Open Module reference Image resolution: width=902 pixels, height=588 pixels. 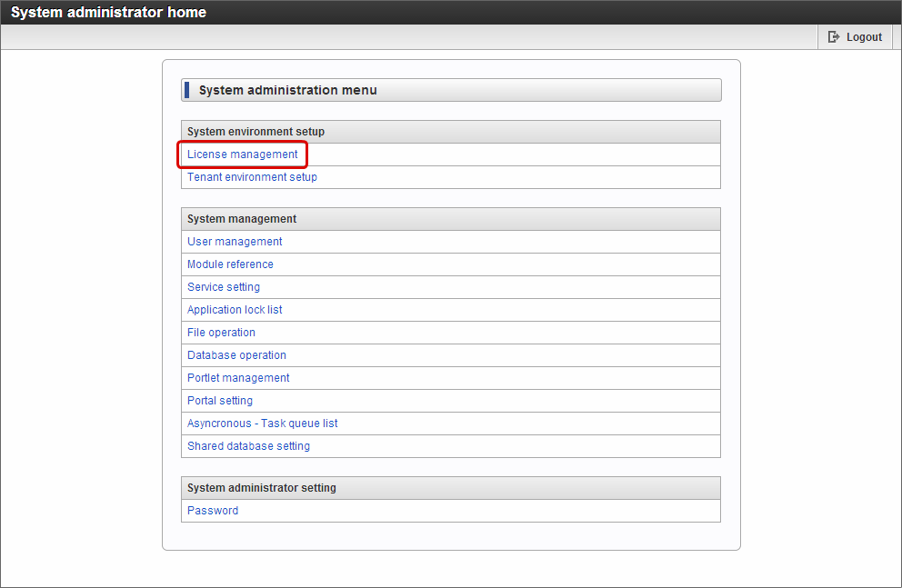pyautogui.click(x=230, y=264)
